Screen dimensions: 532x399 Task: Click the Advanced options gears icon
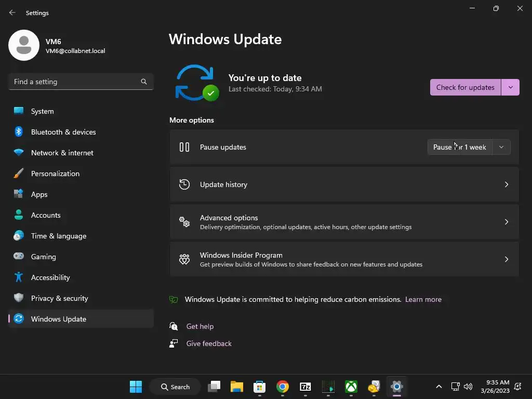184,222
